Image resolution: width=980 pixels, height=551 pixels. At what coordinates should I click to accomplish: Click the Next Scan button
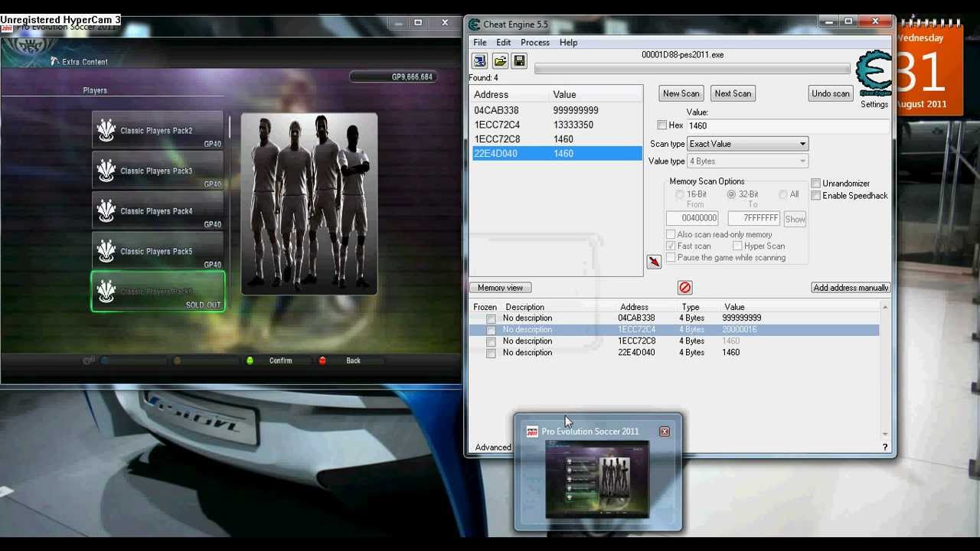coord(733,93)
